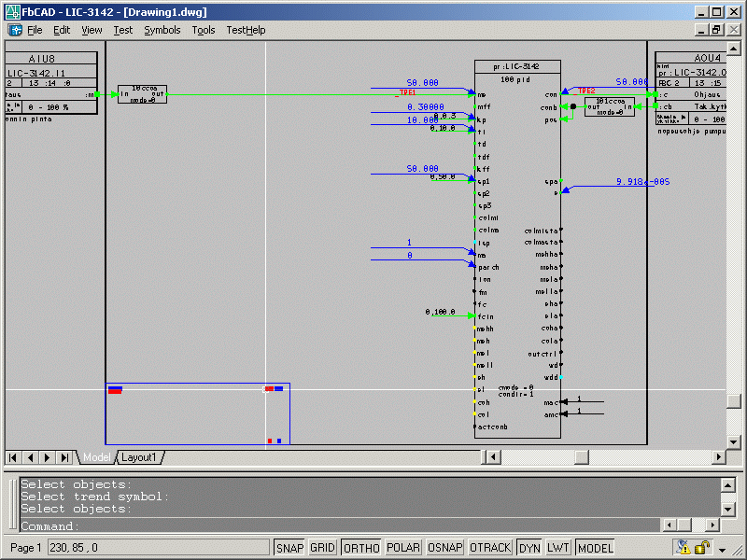This screenshot has width=747, height=560.
Task: Go to next layout tab arrow
Action: [x=47, y=457]
